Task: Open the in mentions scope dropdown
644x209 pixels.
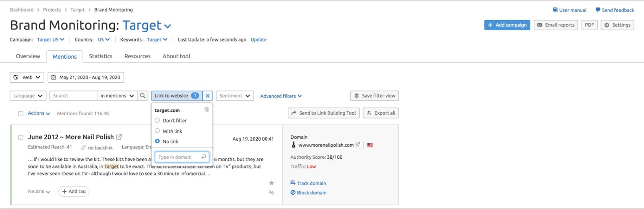Action: click(x=117, y=96)
